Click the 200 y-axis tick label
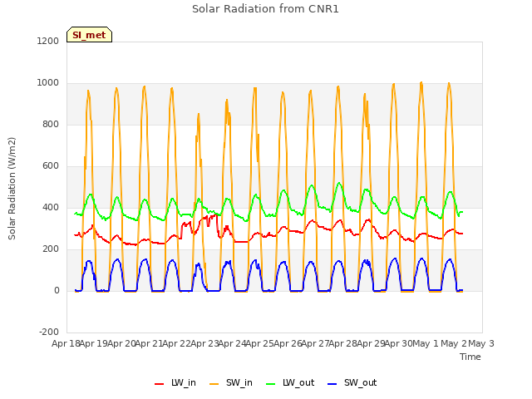Viewport: 532px width, 399px height. pyautogui.click(x=51, y=249)
